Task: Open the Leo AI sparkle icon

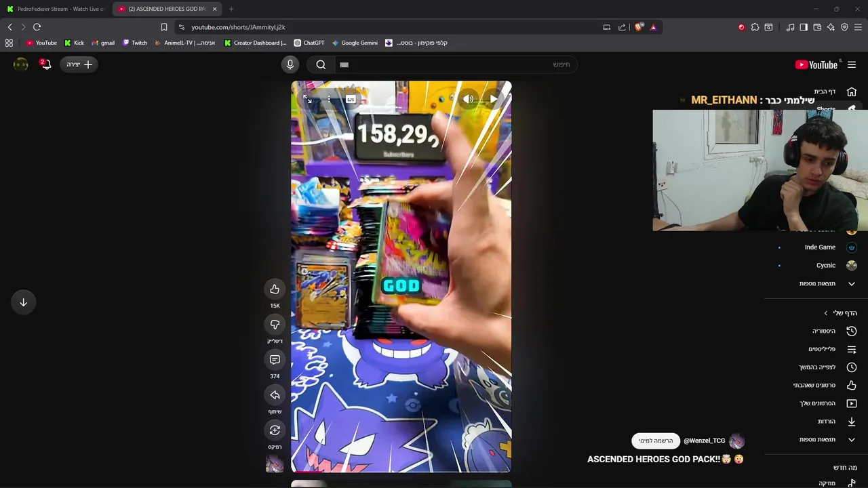Action: coord(831,27)
